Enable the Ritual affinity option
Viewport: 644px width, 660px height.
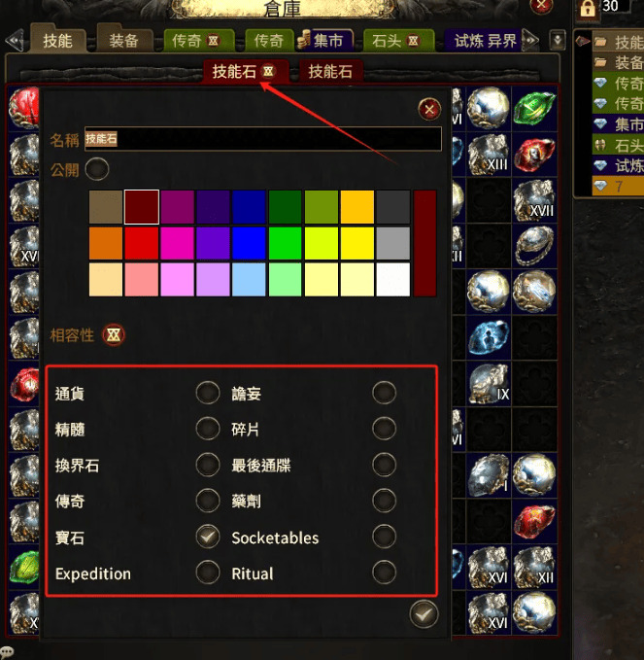384,573
